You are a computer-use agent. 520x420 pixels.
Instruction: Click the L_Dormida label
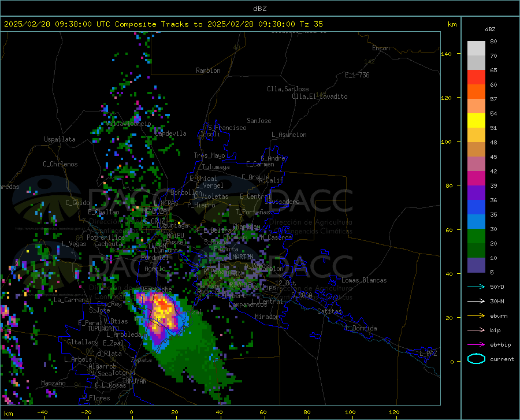361,328
